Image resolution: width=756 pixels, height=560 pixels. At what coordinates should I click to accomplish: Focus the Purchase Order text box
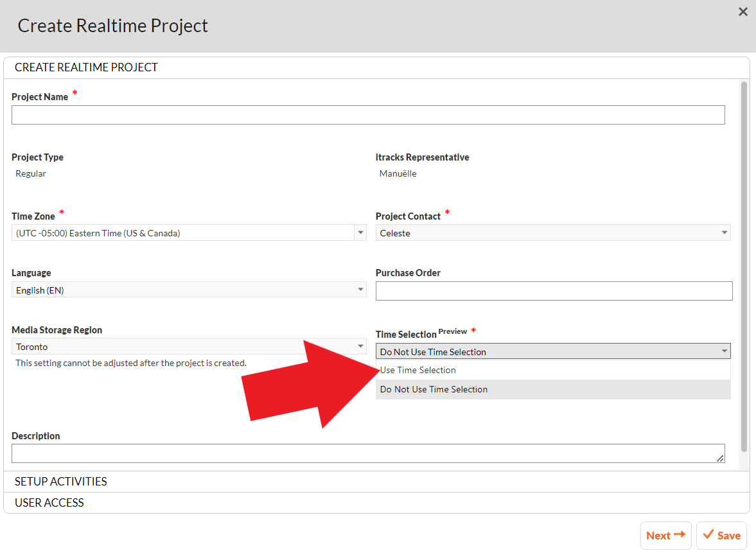tap(554, 291)
